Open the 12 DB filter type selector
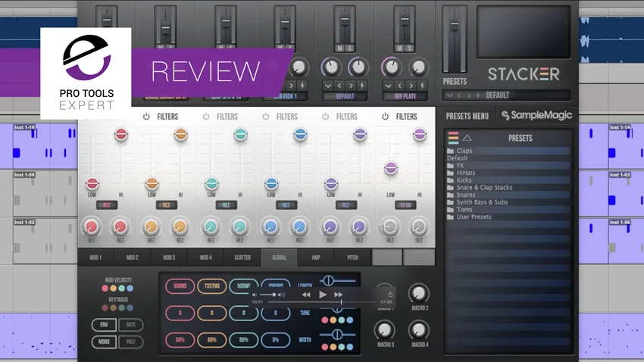The height and width of the screenshot is (362, 644). (405, 205)
